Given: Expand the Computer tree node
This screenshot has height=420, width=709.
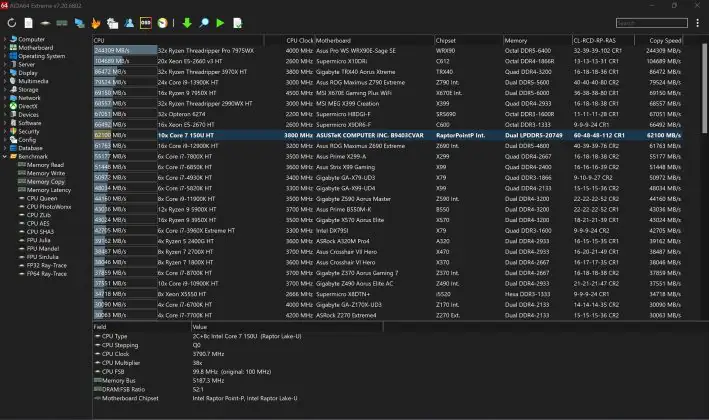Looking at the screenshot, I should coord(5,39).
